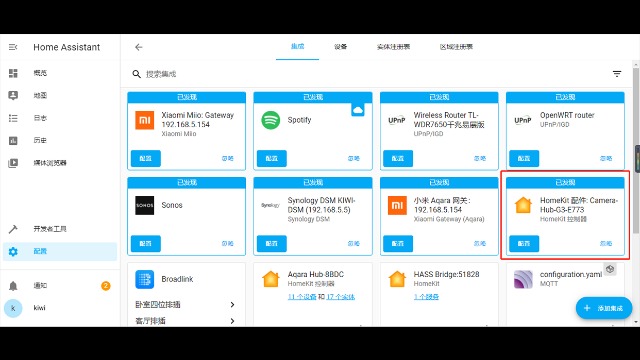640x360 pixels.
Task: Expand the second Broadlink device entry chevron
Action: (x=232, y=321)
